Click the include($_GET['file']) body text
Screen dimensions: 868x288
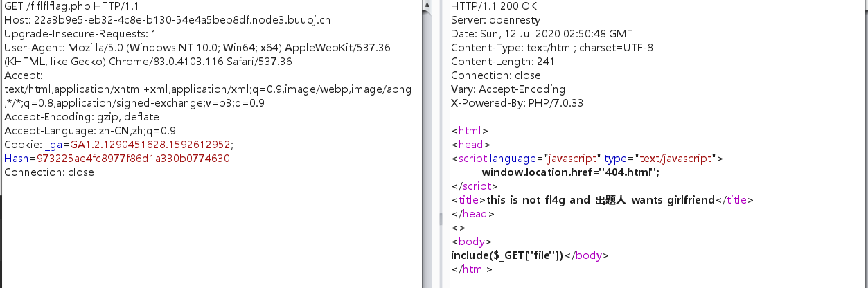coord(507,255)
